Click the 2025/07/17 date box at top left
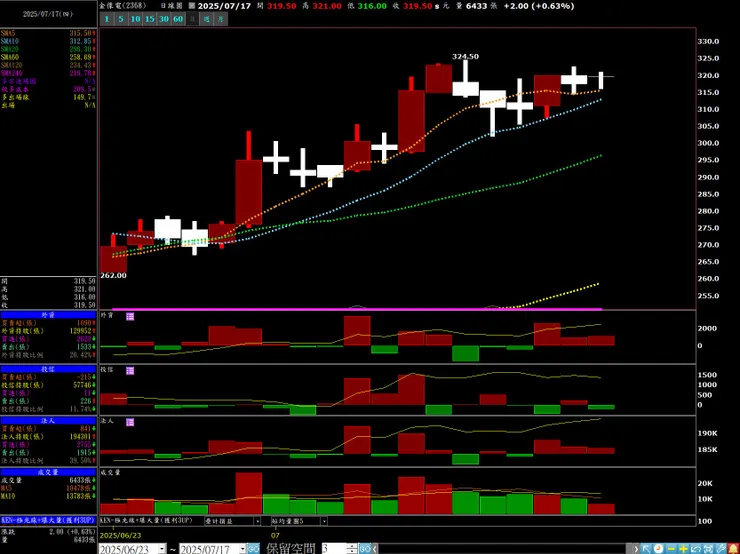 [x=48, y=14]
